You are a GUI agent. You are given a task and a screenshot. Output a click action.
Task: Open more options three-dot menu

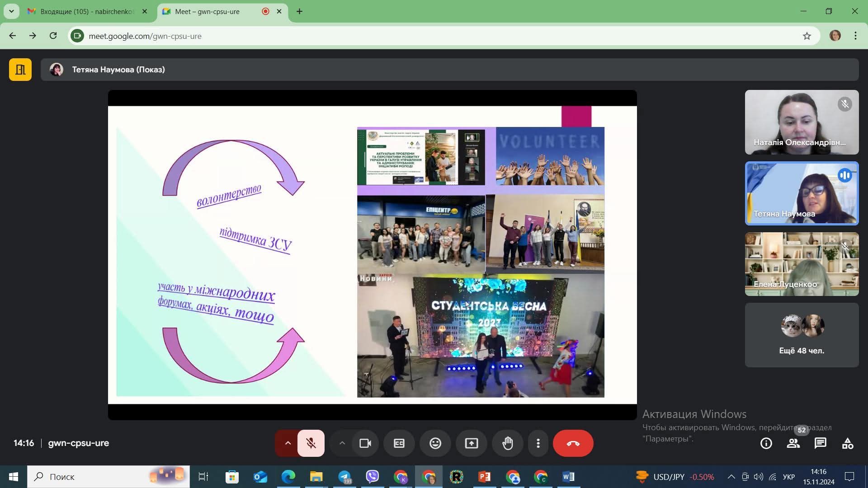coord(538,443)
